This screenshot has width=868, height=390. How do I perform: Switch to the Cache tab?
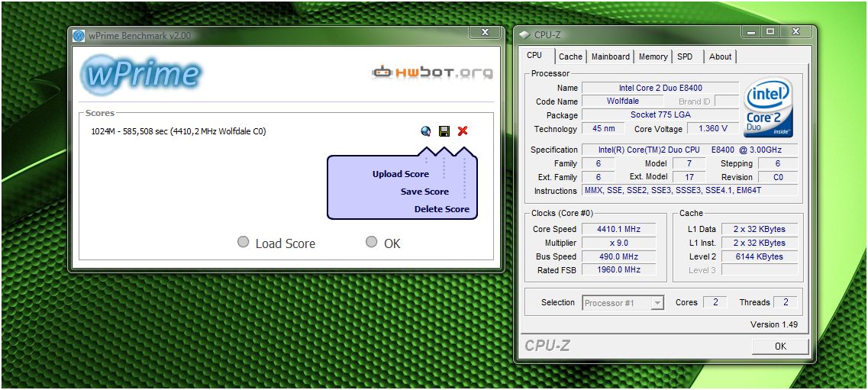pos(570,56)
